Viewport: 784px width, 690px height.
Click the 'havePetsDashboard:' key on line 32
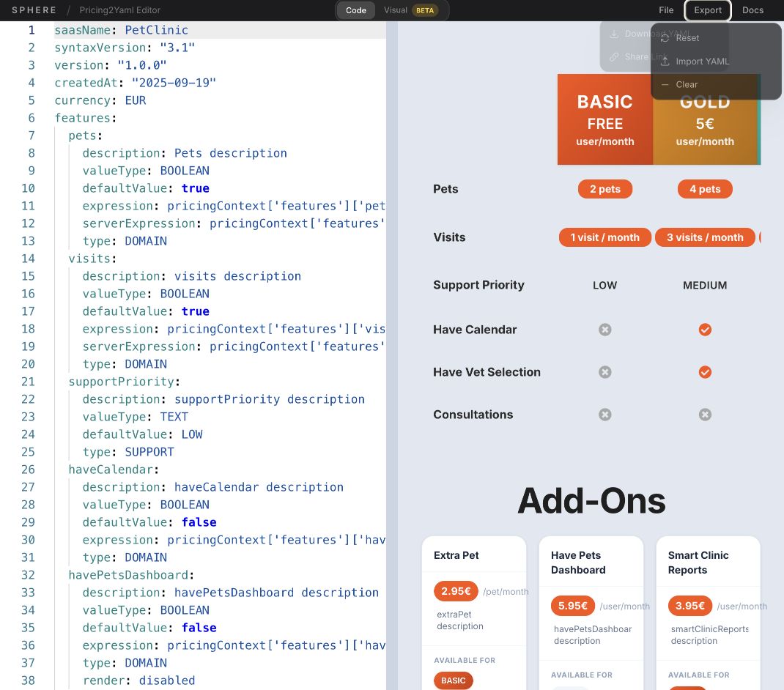pyautogui.click(x=131, y=575)
